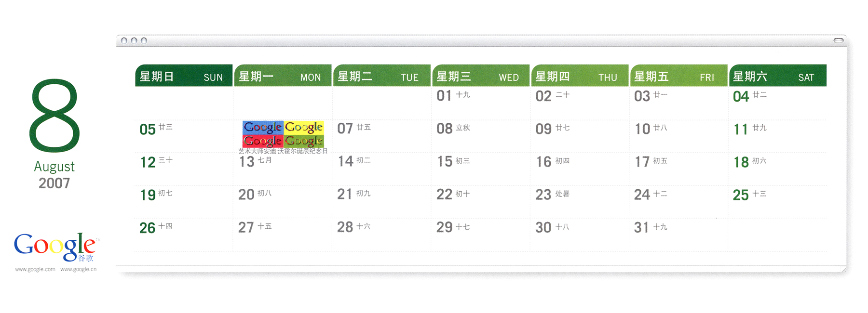868x313 pixels.
Task: Click the Andy Warhol Google doodle thumbnail
Action: click(x=283, y=134)
